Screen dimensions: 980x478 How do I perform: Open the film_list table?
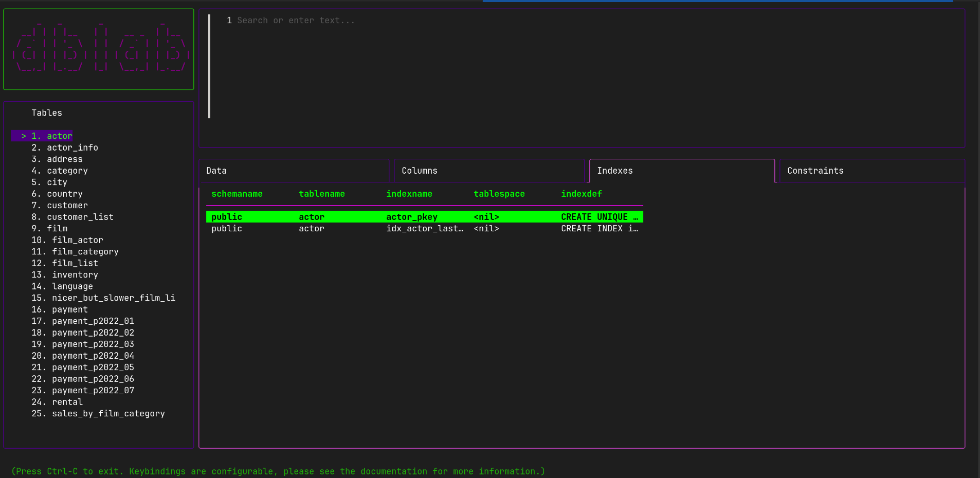click(x=65, y=263)
